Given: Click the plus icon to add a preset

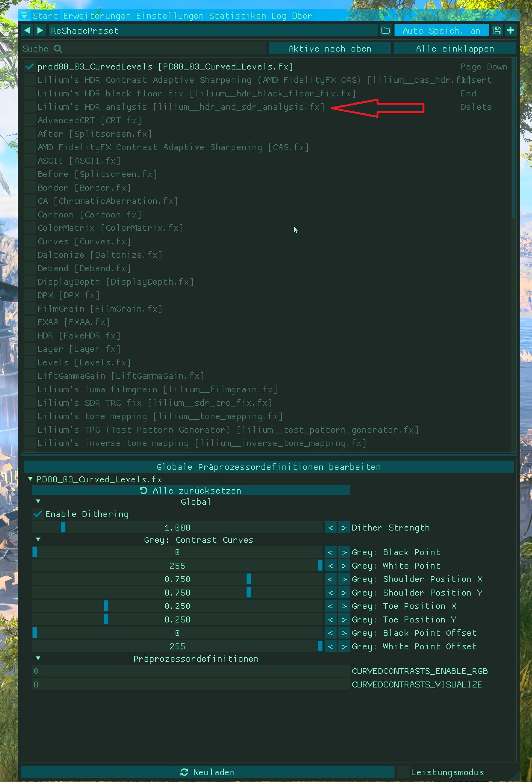Looking at the screenshot, I should 510,31.
